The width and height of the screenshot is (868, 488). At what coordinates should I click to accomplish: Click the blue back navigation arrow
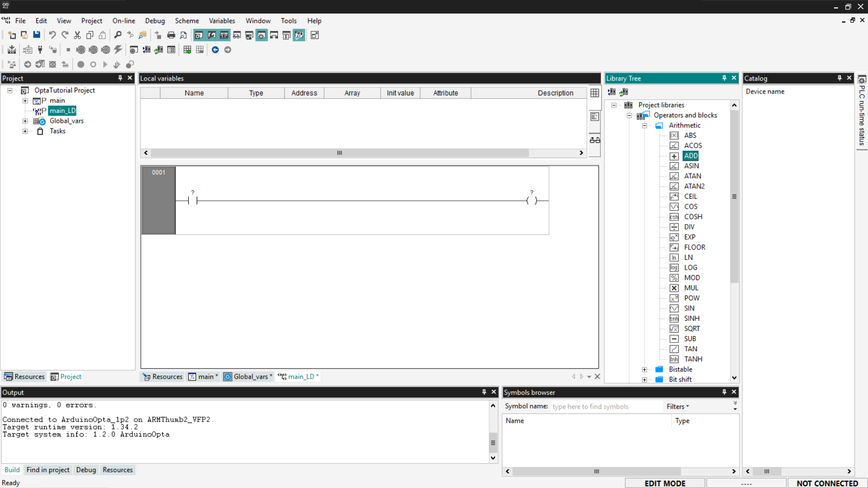[215, 50]
